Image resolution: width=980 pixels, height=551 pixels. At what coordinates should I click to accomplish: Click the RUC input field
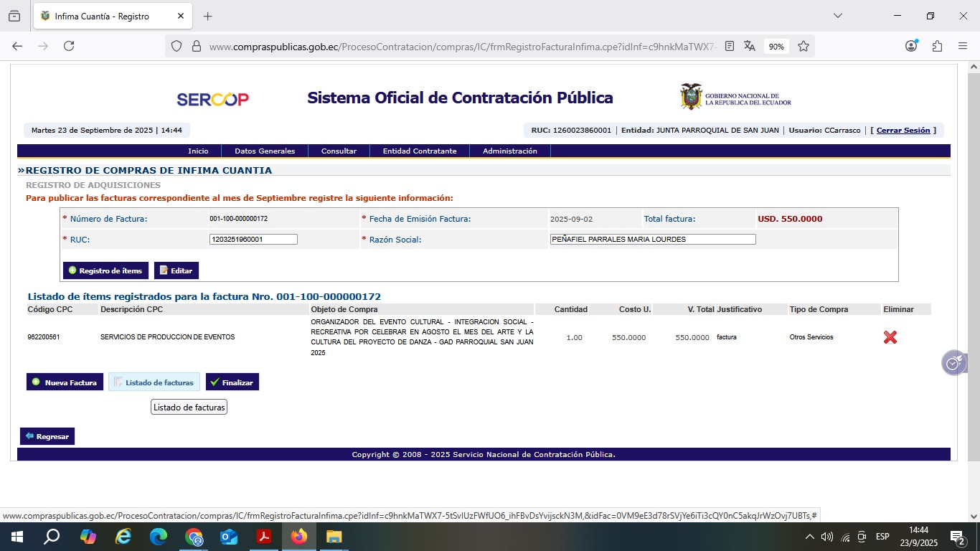point(253,240)
